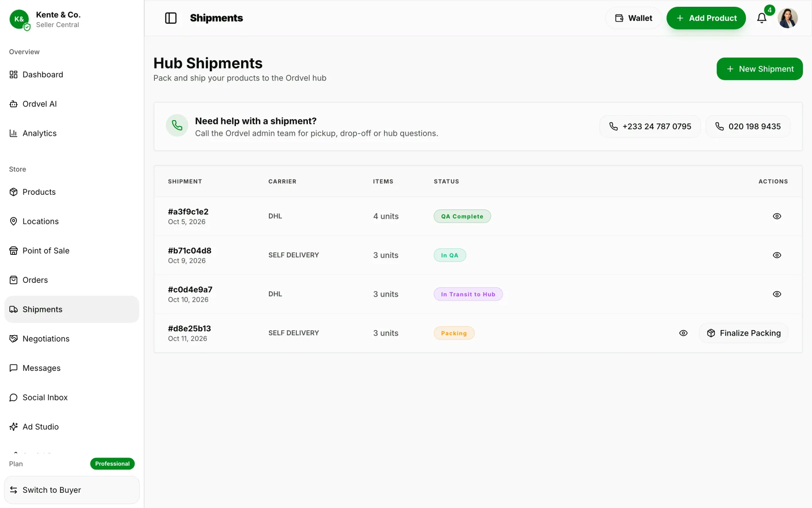View shipment #a3f9c1e2 details eye icon
This screenshot has width=812, height=508.
point(777,216)
